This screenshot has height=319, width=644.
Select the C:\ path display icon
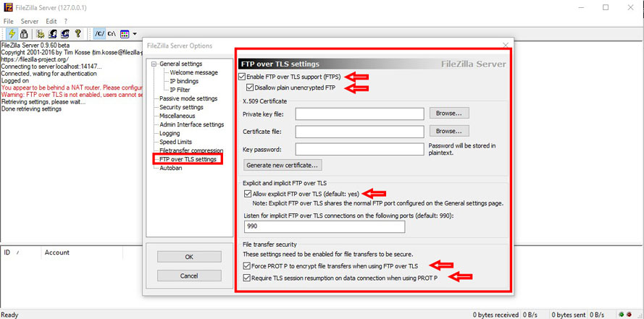(112, 33)
